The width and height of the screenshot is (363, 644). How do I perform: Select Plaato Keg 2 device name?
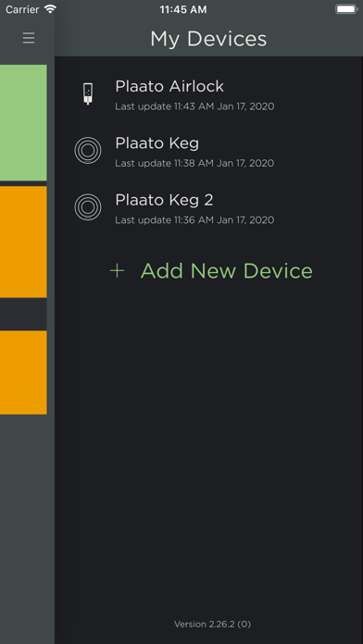164,200
